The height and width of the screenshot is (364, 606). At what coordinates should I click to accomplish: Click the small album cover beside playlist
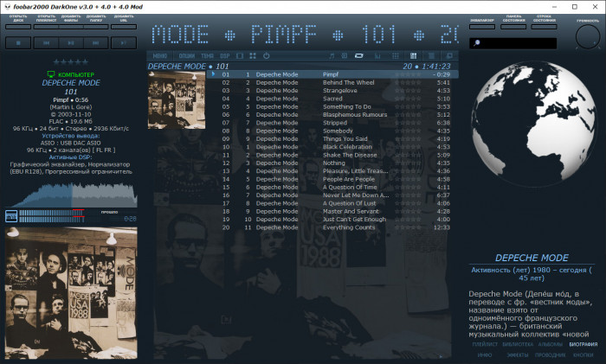(177, 100)
